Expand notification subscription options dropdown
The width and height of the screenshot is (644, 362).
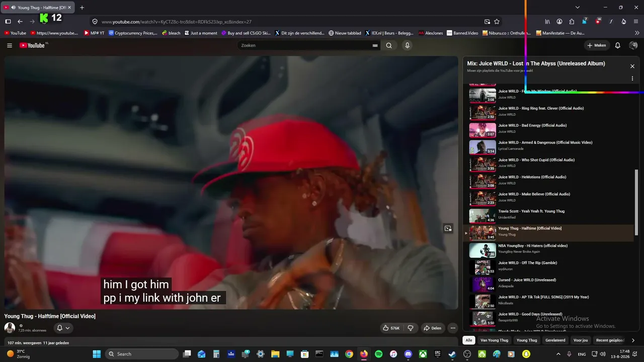pyautogui.click(x=63, y=328)
